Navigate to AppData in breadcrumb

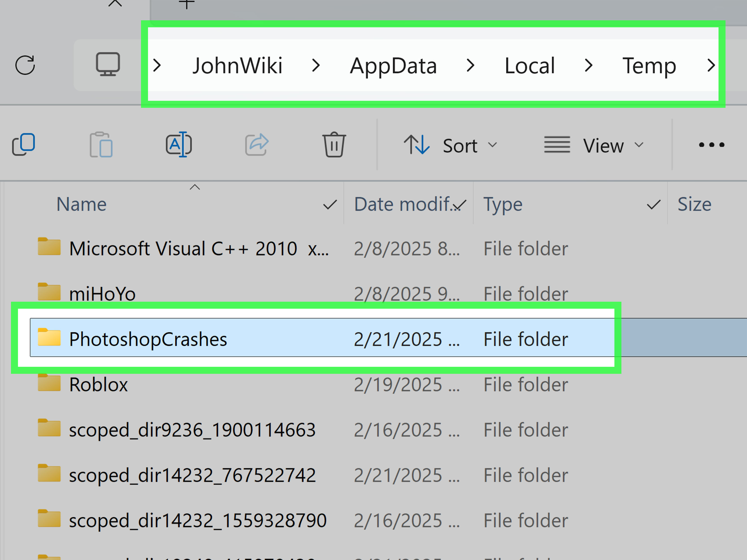[x=393, y=66]
